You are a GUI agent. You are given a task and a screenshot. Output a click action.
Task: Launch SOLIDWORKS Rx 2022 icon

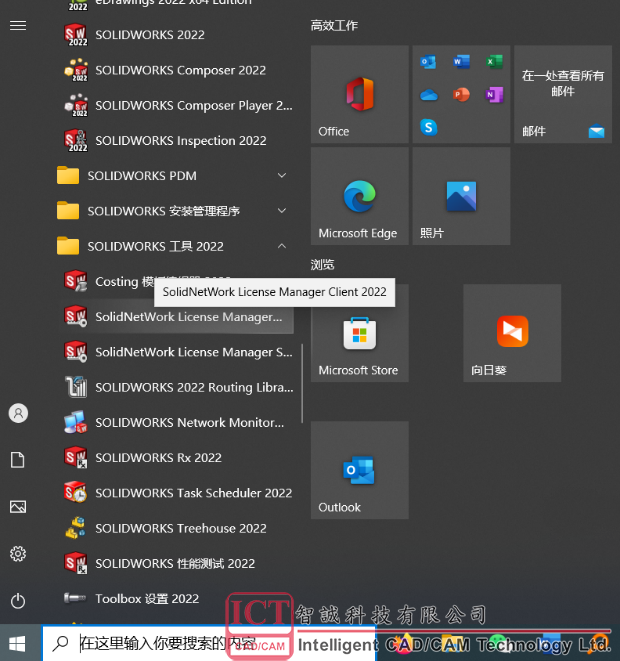[x=76, y=457]
